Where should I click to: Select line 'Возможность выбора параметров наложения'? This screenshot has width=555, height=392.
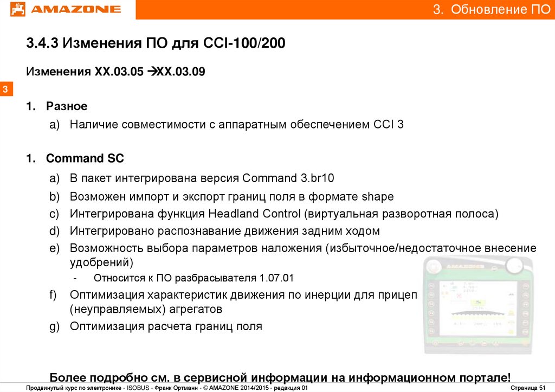[x=303, y=255]
